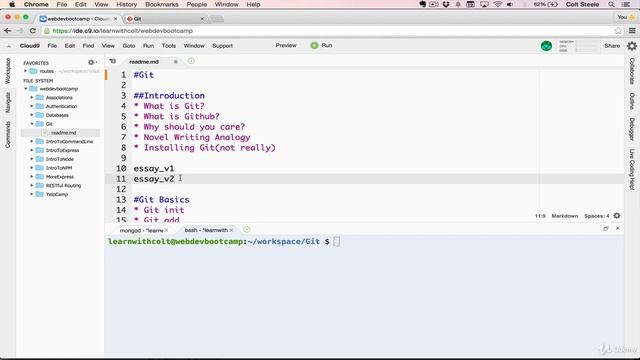Open the RESTful Routing folder
640x360 pixels.
[x=63, y=185]
